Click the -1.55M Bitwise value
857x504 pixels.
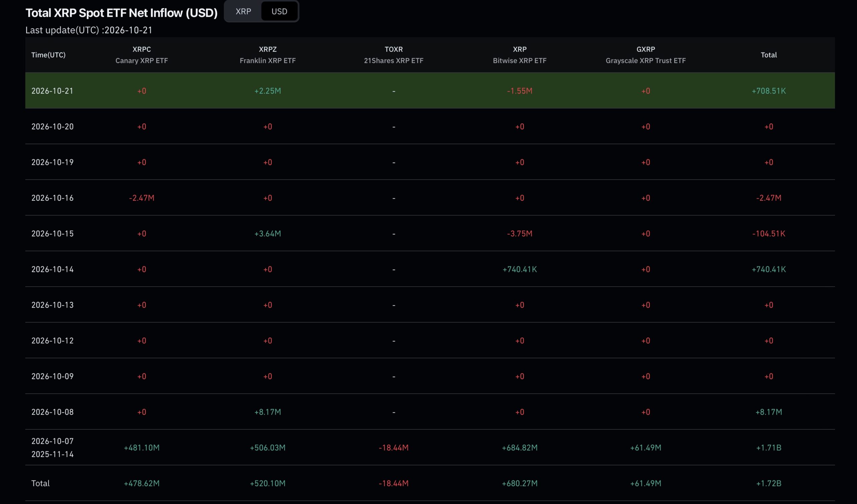click(520, 91)
